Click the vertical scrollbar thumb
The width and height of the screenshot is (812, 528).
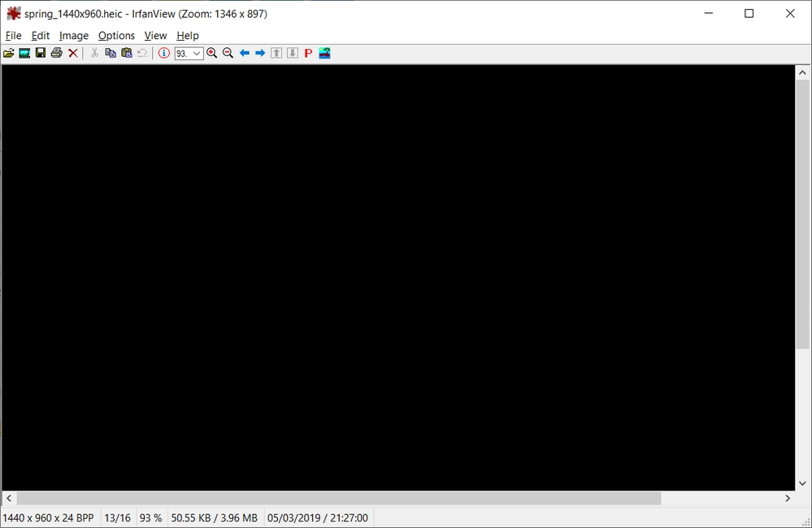[802, 214]
